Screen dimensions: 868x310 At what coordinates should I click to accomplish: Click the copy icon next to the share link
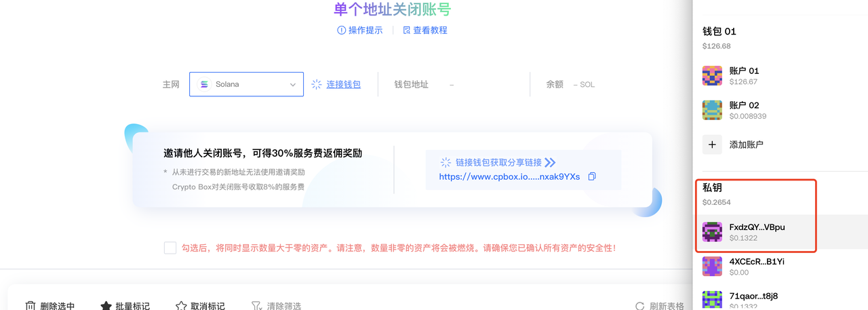[x=592, y=176]
